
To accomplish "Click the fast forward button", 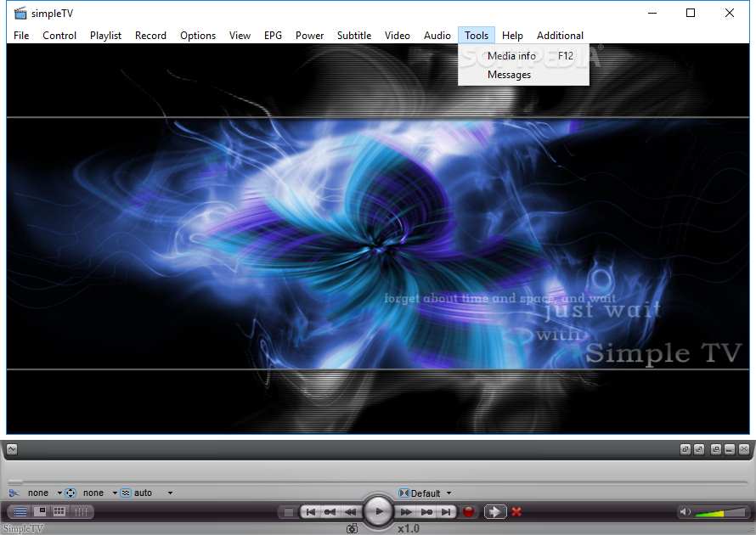I will [x=406, y=512].
